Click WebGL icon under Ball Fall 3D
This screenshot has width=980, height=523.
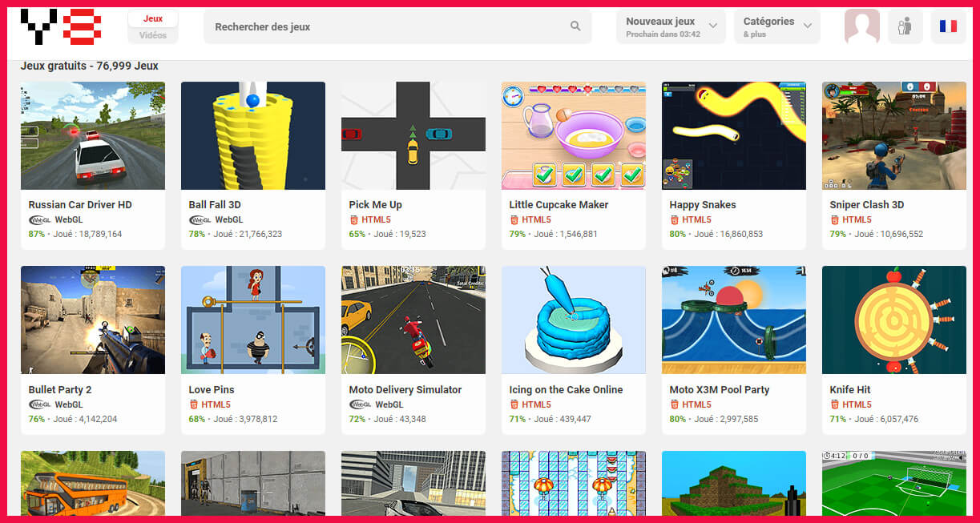(x=200, y=219)
